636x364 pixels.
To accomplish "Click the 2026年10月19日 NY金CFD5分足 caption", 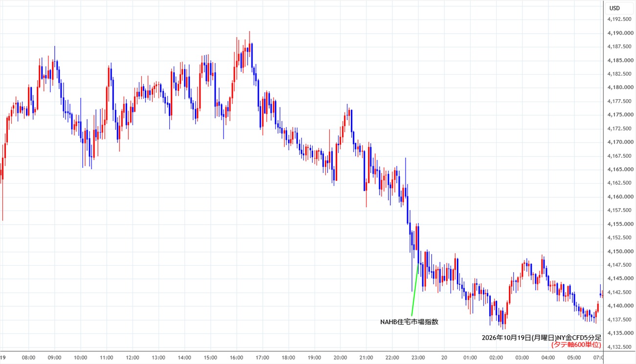I will (x=541, y=338).
